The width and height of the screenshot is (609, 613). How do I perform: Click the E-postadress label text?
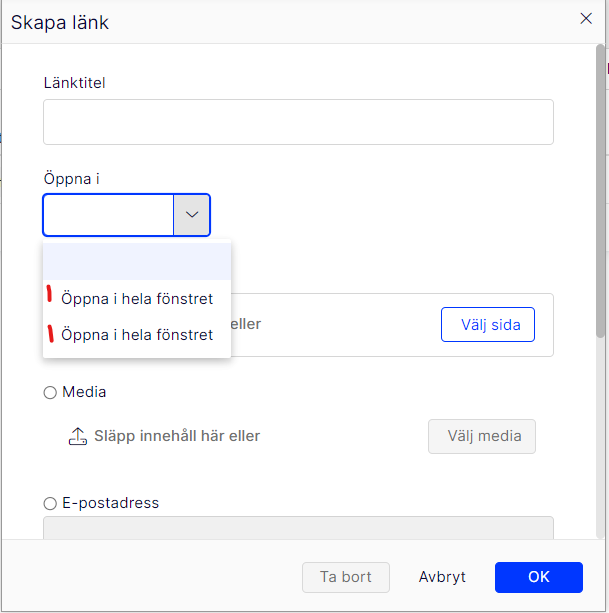click(110, 503)
